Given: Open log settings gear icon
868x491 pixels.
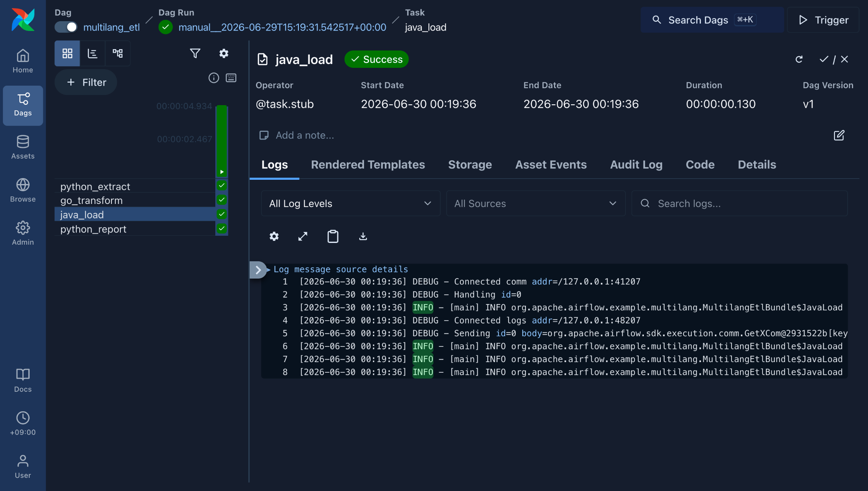Looking at the screenshot, I should coord(274,236).
